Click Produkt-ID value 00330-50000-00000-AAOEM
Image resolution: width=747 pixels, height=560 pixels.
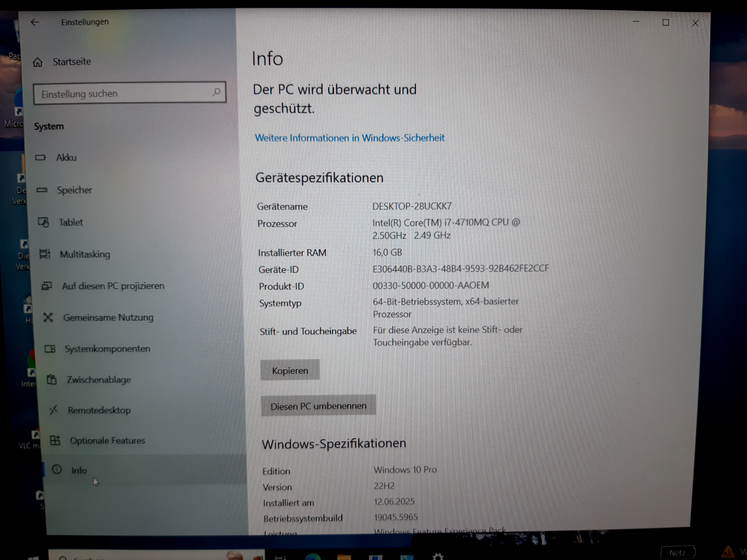pyautogui.click(x=431, y=285)
